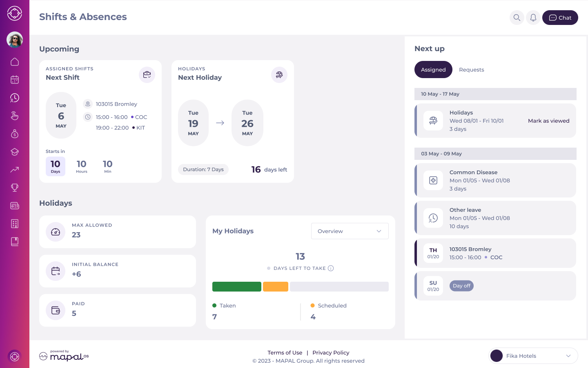Open the clock history sidebar icon
The width and height of the screenshot is (588, 368).
pos(15,98)
